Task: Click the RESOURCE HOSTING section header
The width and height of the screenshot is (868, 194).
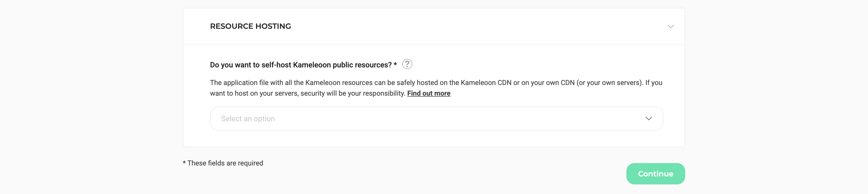Action: [250, 26]
